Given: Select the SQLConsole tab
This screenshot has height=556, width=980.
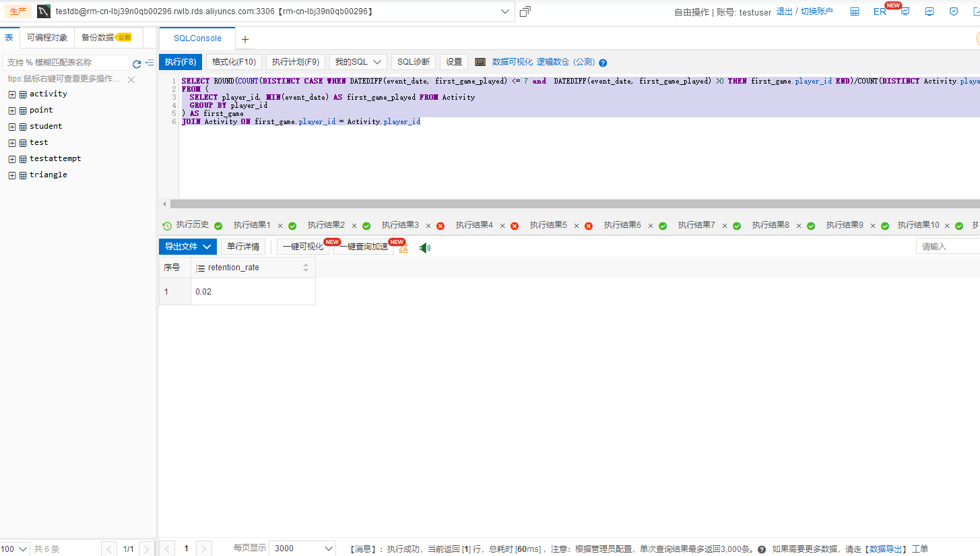Looking at the screenshot, I should coord(197,38).
